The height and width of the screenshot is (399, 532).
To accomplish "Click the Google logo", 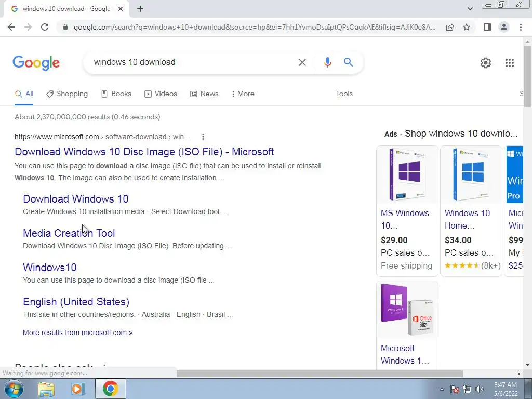I will [x=36, y=63].
